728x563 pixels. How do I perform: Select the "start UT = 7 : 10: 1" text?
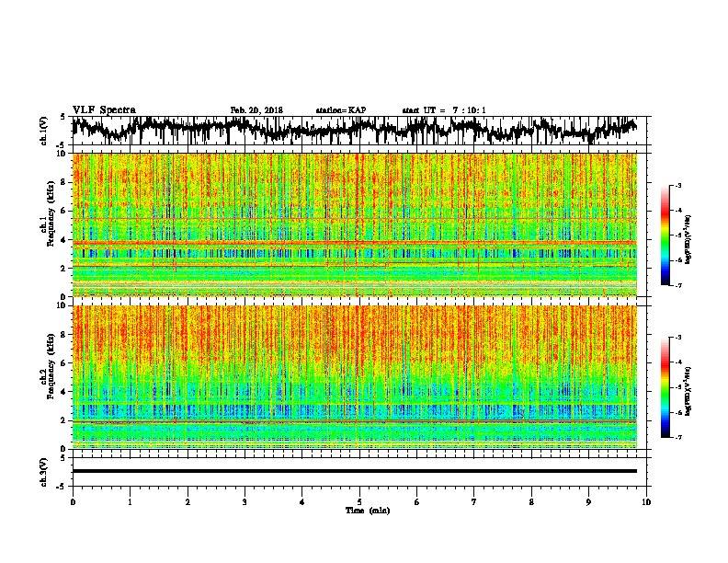tap(444, 110)
